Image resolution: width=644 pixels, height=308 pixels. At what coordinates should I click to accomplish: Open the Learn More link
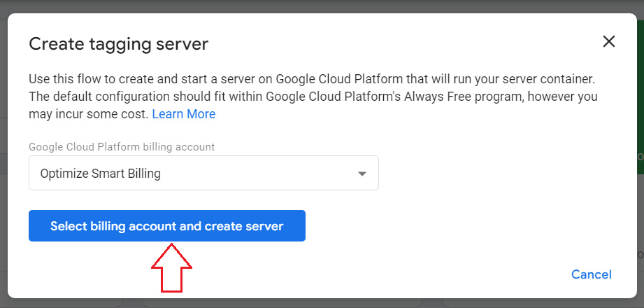(183, 113)
